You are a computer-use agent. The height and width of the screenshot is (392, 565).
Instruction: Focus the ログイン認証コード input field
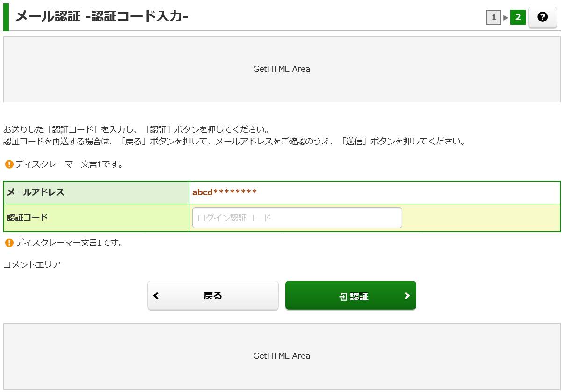coord(297,218)
